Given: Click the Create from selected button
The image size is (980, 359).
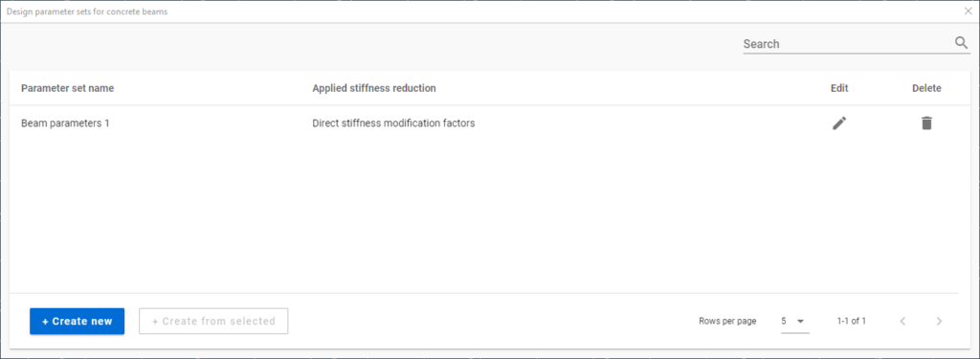Looking at the screenshot, I should [x=213, y=321].
